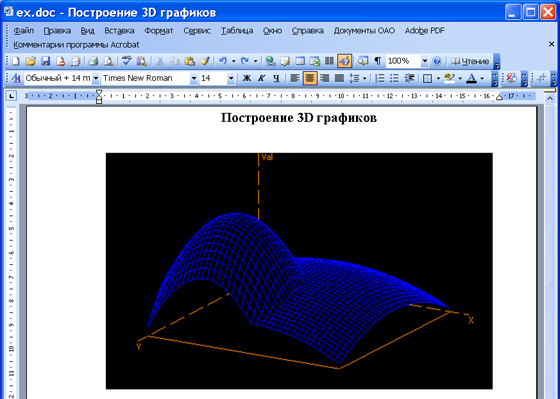Open the Times New Roman font dropdown
Screen dimensions: 560x399
click(194, 78)
